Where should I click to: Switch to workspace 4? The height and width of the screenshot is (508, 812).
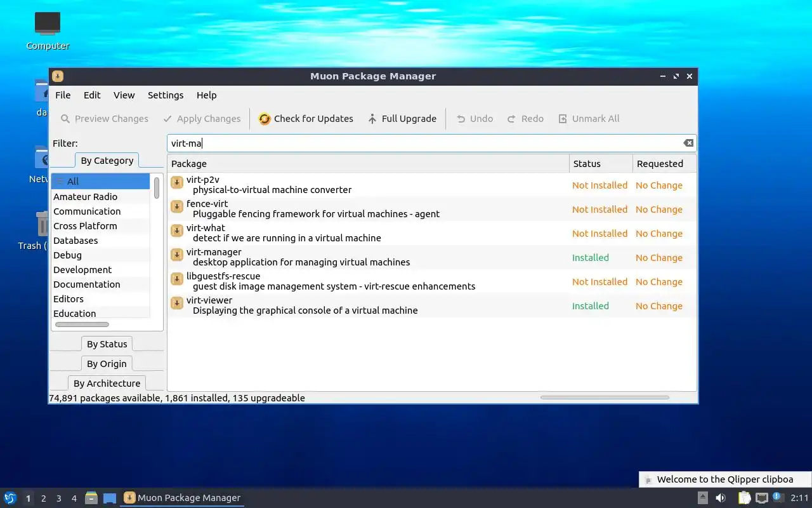[74, 498]
